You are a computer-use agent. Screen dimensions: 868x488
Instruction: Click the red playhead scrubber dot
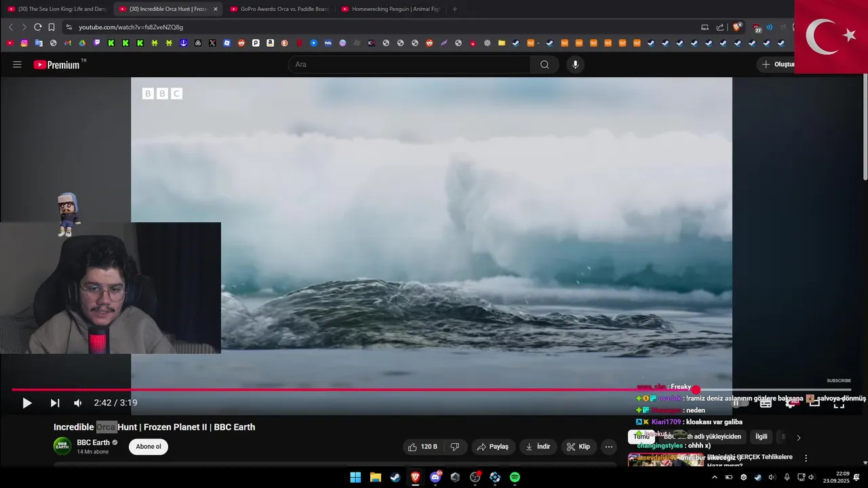696,390
